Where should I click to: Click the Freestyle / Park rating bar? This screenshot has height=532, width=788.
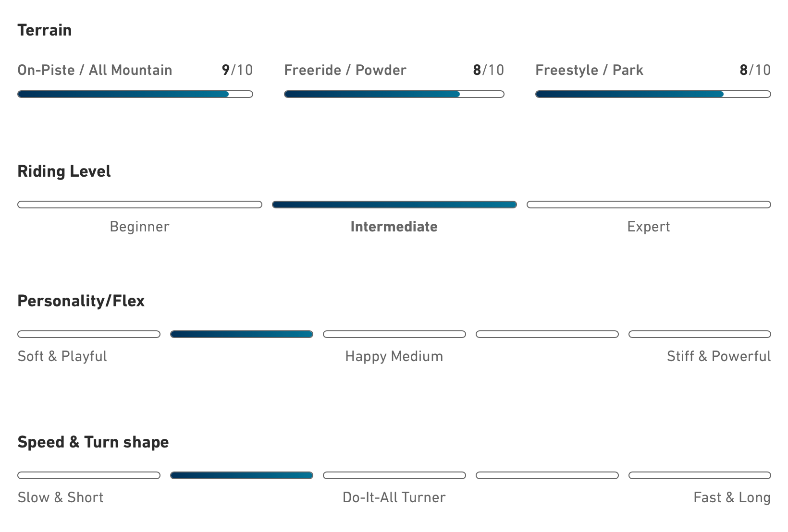coord(653,94)
